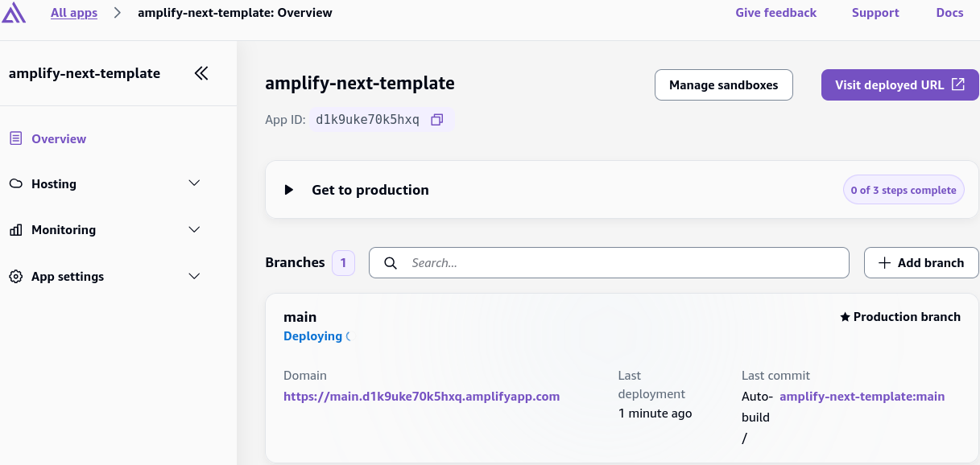Viewport: 980px width, 465px height.
Task: Select the App ID value d1k9uke70k5hxq
Action: point(367,120)
